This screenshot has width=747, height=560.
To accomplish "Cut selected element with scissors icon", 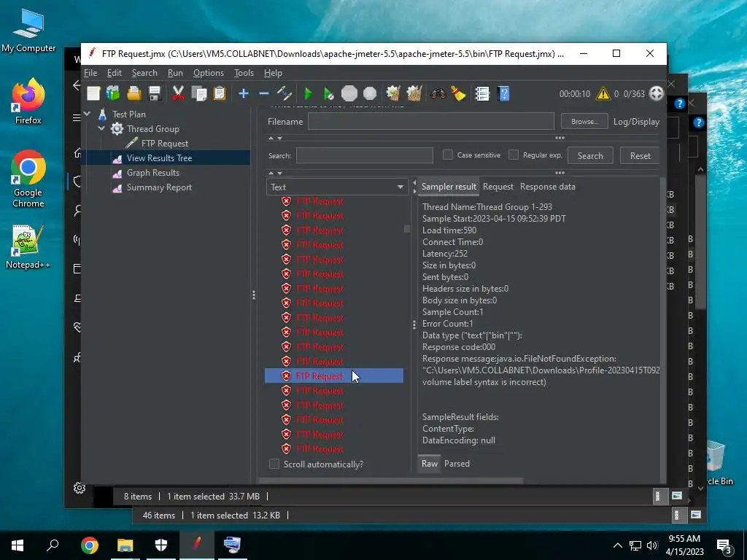I will click(178, 93).
